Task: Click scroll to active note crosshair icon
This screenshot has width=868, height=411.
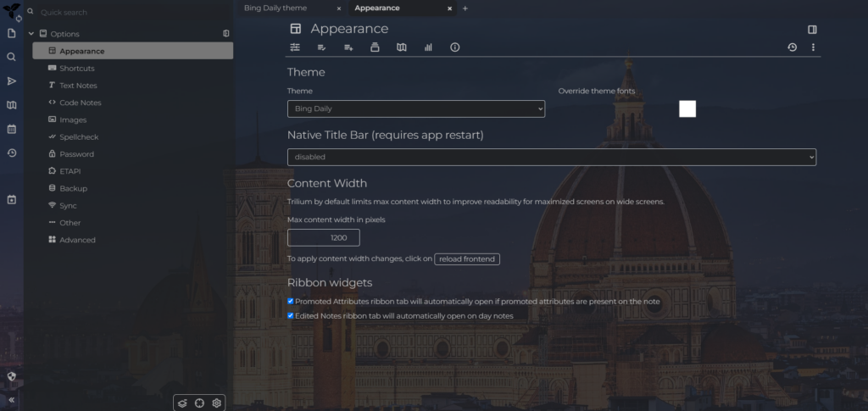Action: pos(199,403)
